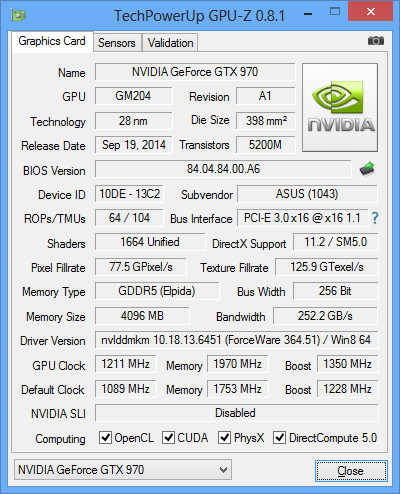The image size is (400, 494).
Task: Click the Name field NVIDIA GeForce GTX 970
Action: pos(195,72)
